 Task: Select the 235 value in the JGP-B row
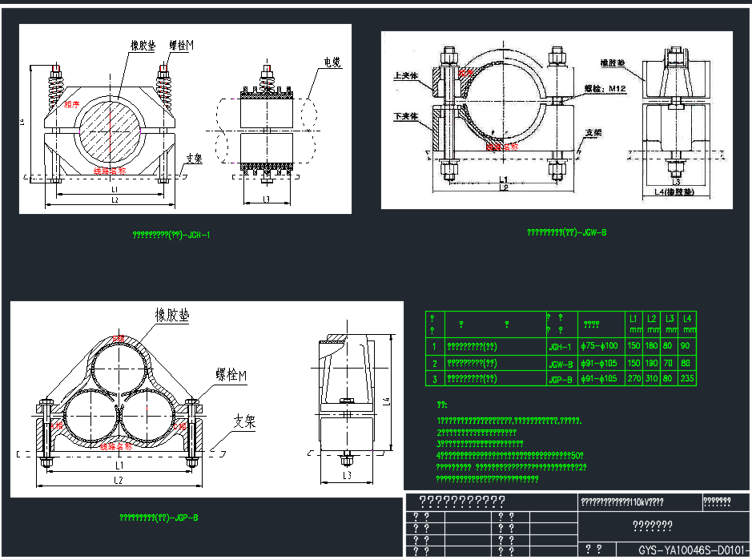pyautogui.click(x=687, y=378)
